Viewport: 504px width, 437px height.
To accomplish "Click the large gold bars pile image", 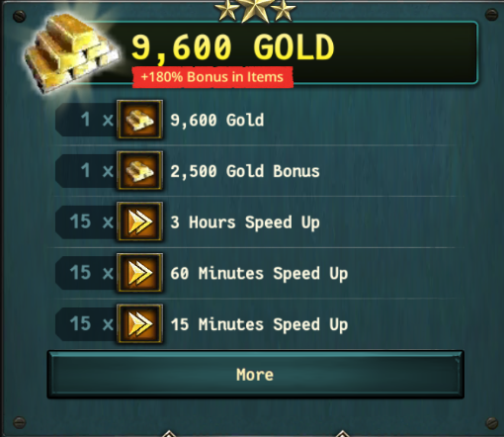I will click(71, 52).
